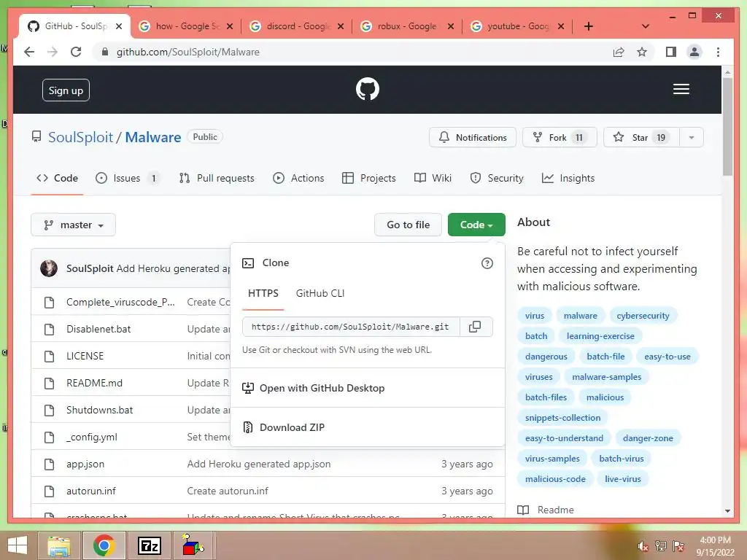
Task: Click the muted volume icon in system tray
Action: pyautogui.click(x=643, y=545)
